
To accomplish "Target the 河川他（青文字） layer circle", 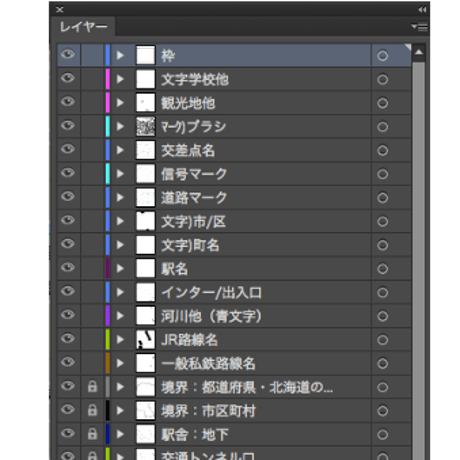I will 382,316.
